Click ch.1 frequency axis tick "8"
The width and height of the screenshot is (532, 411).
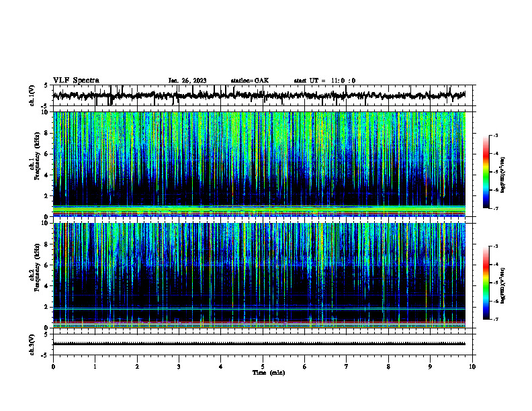coord(46,133)
